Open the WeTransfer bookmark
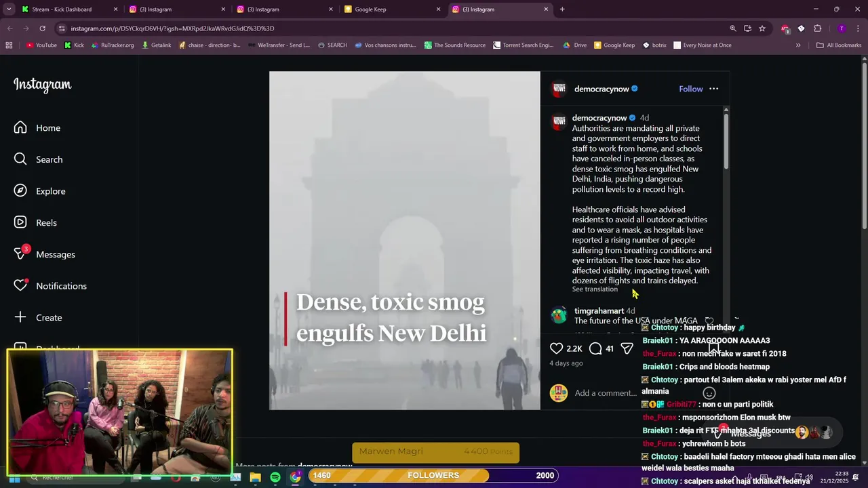 [279, 45]
